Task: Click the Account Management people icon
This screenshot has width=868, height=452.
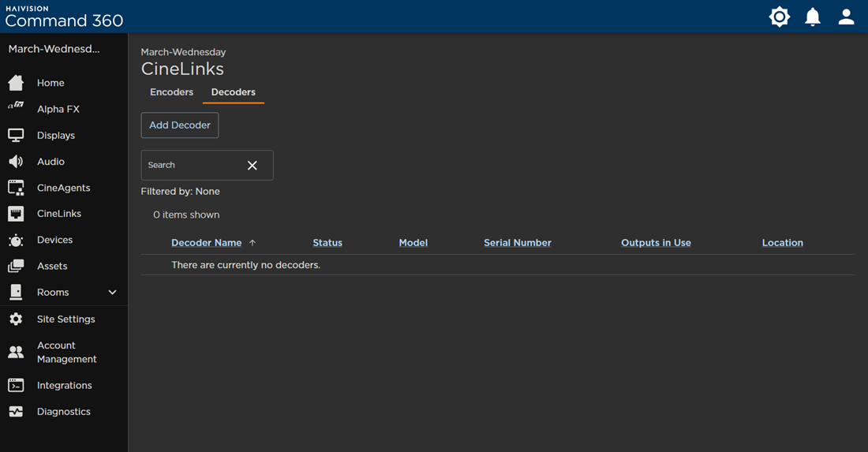Action: 16,352
